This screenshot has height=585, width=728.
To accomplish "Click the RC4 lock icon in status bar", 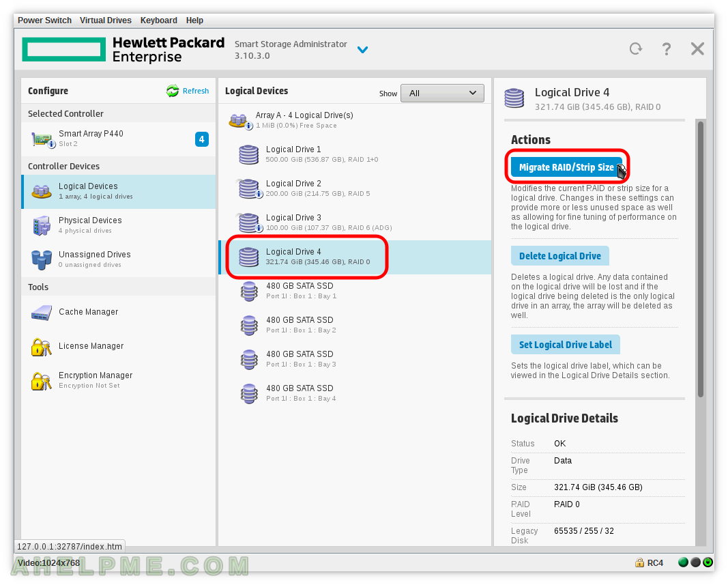I will coord(640,563).
